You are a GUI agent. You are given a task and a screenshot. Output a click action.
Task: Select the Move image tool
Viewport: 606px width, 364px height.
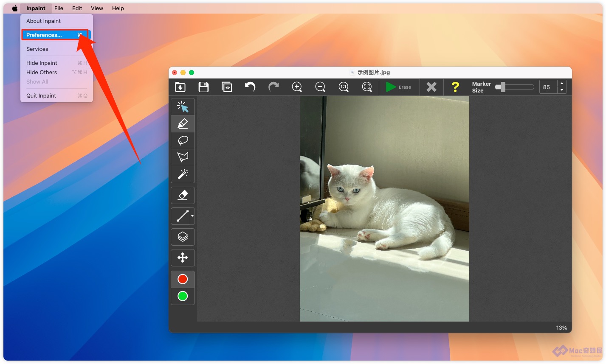coord(183,258)
